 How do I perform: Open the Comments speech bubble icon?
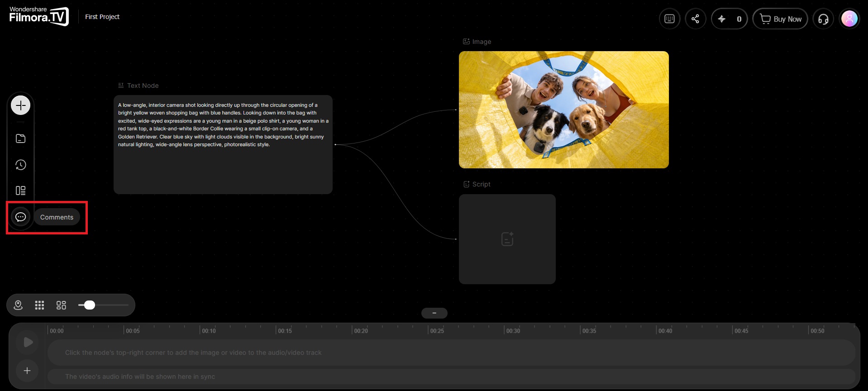click(x=20, y=217)
